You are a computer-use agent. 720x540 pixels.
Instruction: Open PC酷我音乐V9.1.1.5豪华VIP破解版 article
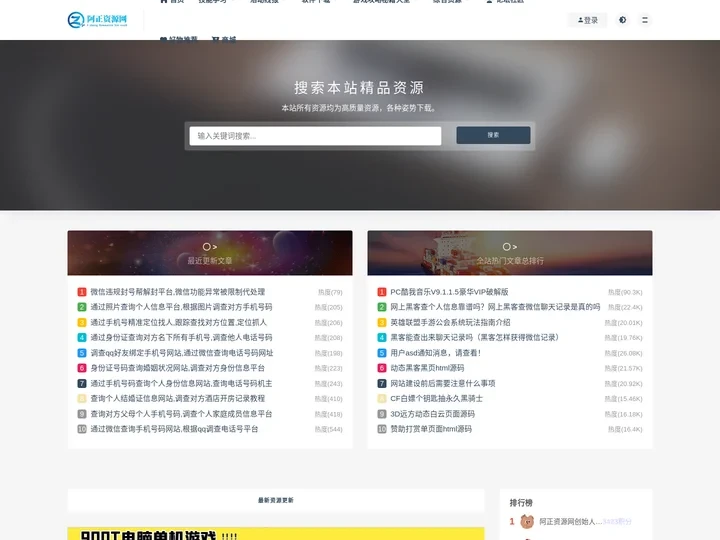point(449,292)
